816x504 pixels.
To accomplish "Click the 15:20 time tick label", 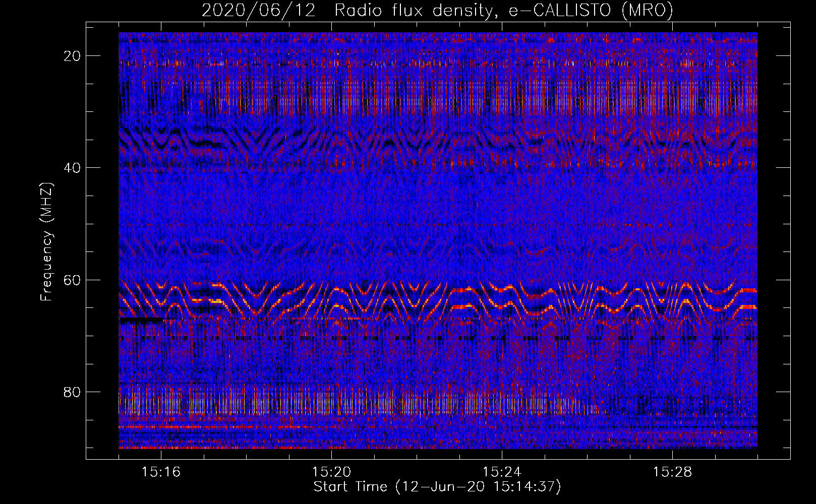I will (331, 472).
